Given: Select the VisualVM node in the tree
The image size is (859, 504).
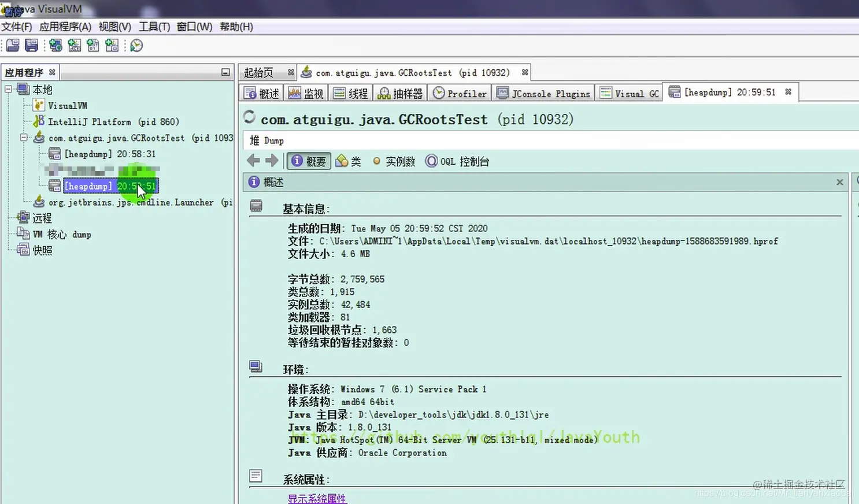Looking at the screenshot, I should point(60,105).
